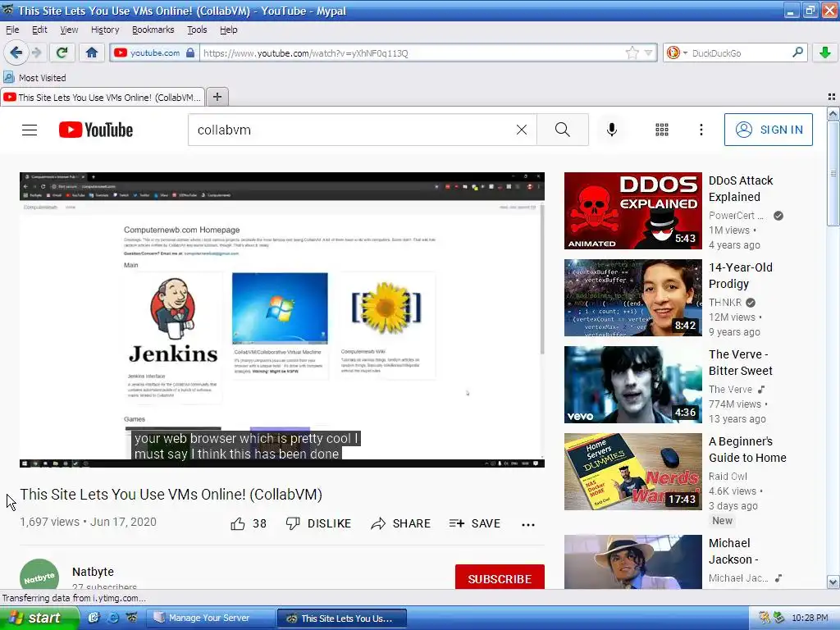The height and width of the screenshot is (630, 840).
Task: Open the browser home page icon
Action: click(92, 52)
